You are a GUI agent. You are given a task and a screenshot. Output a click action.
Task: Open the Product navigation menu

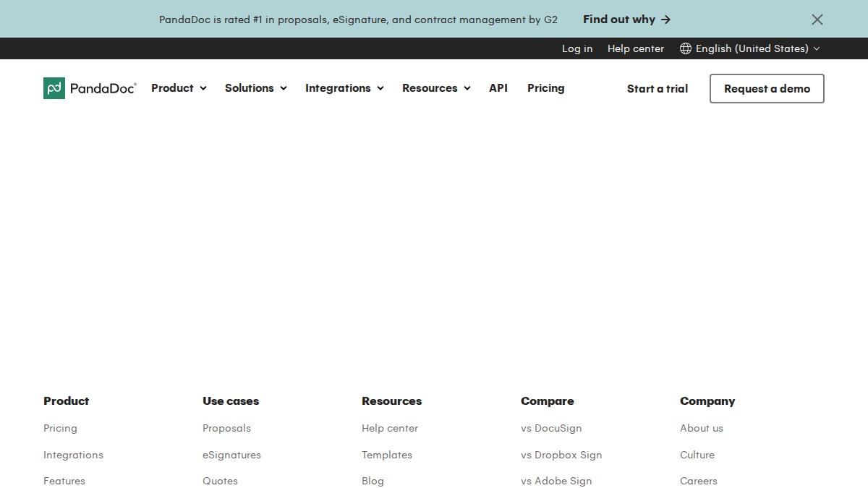pos(179,88)
